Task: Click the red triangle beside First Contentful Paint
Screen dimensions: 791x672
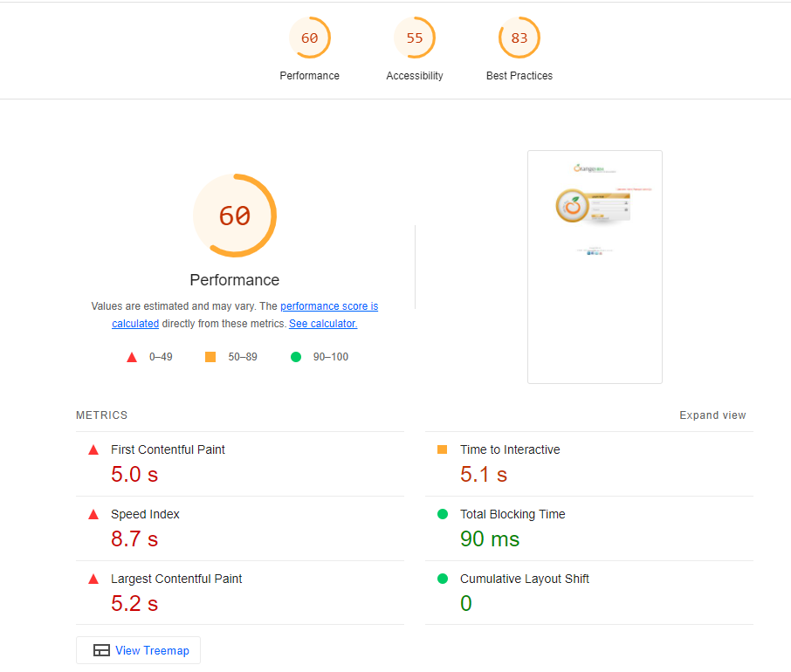Action: pyautogui.click(x=93, y=449)
